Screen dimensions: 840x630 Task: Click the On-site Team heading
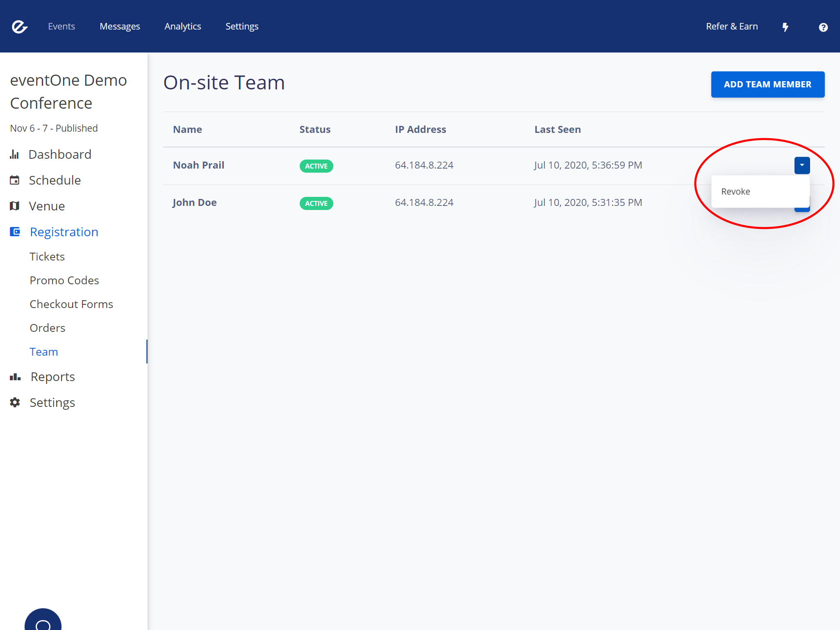pos(224,82)
